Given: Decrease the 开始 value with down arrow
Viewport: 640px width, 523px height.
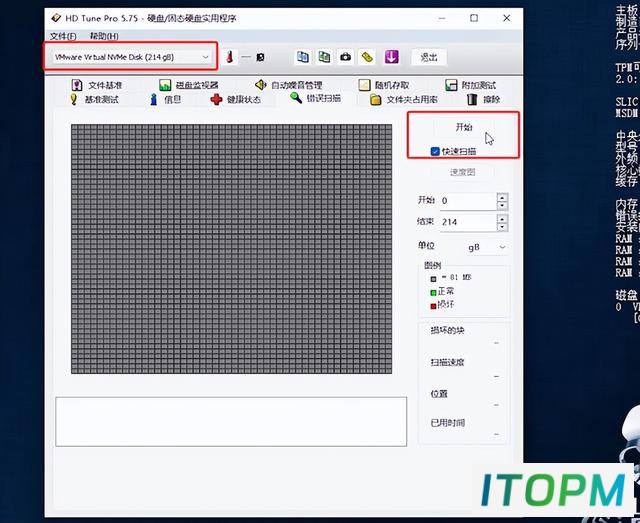Looking at the screenshot, I should pyautogui.click(x=502, y=205).
